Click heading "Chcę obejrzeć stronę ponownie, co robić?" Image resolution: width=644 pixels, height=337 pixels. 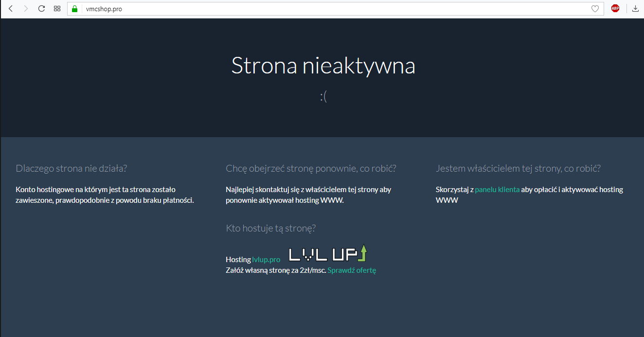pos(311,169)
